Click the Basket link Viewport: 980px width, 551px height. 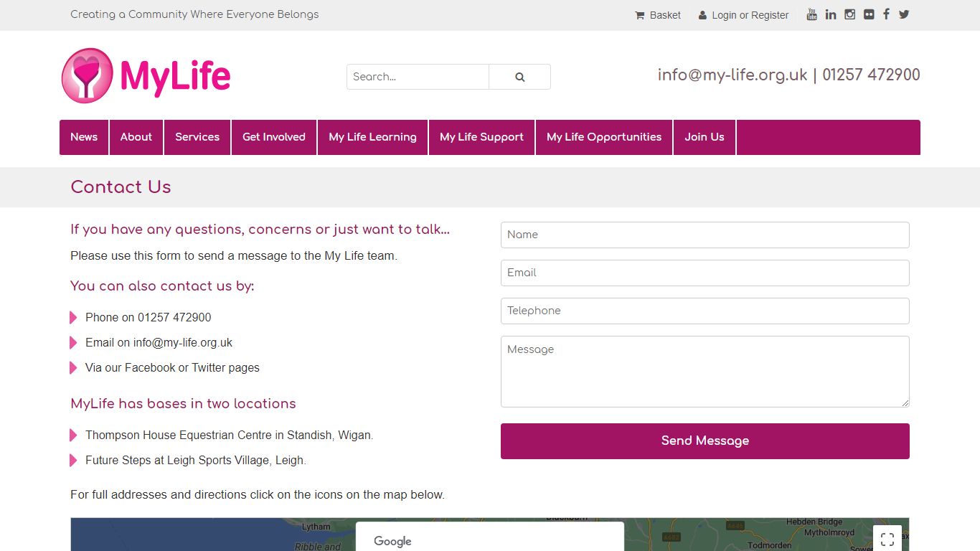(x=658, y=15)
